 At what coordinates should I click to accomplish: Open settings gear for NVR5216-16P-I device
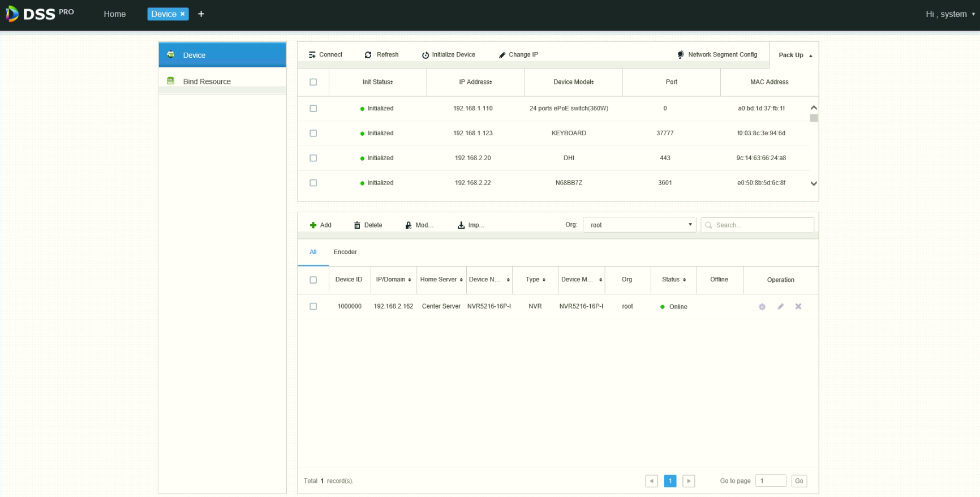pyautogui.click(x=762, y=307)
